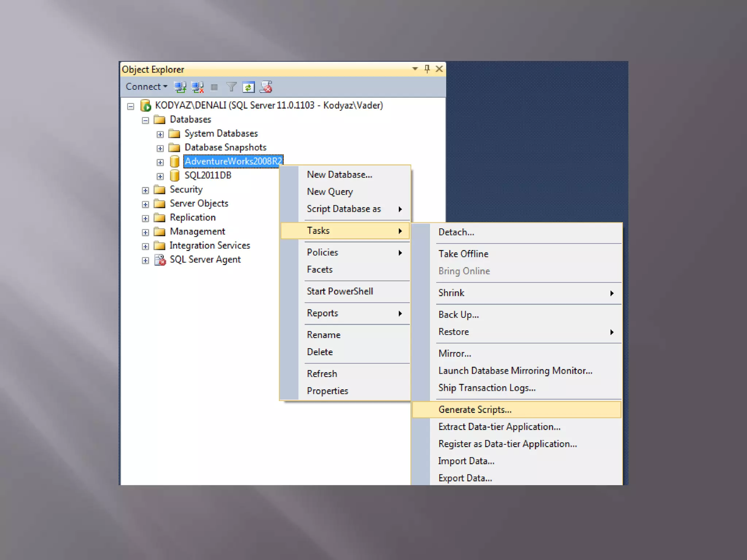Click the System Databases folder icon
Image resolution: width=747 pixels, height=560 pixels.
[x=174, y=134]
